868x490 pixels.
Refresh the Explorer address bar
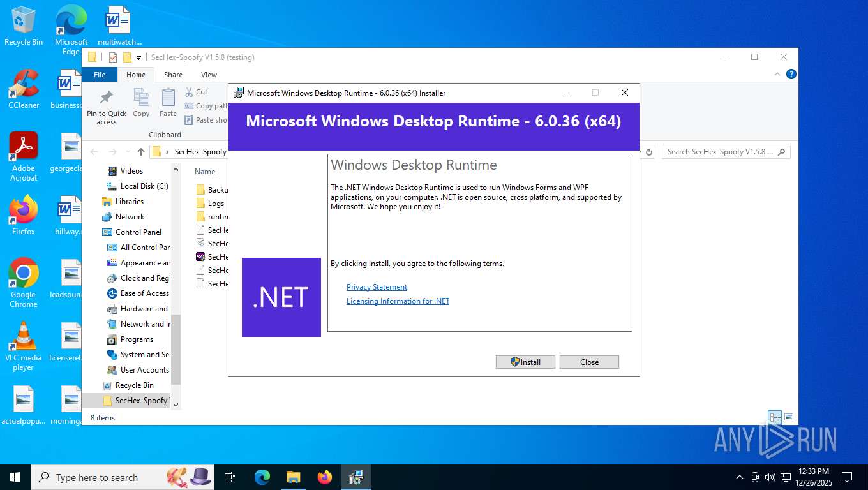coord(649,152)
